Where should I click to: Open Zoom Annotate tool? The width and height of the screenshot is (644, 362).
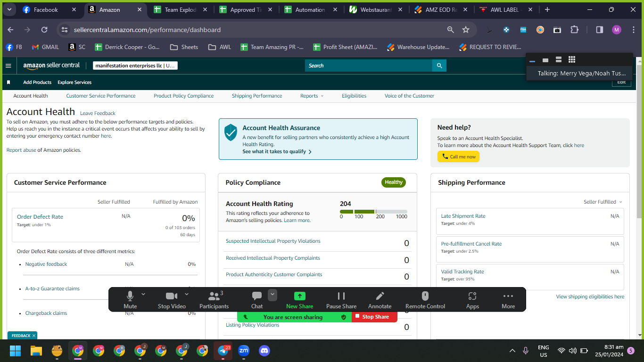pyautogui.click(x=380, y=300)
